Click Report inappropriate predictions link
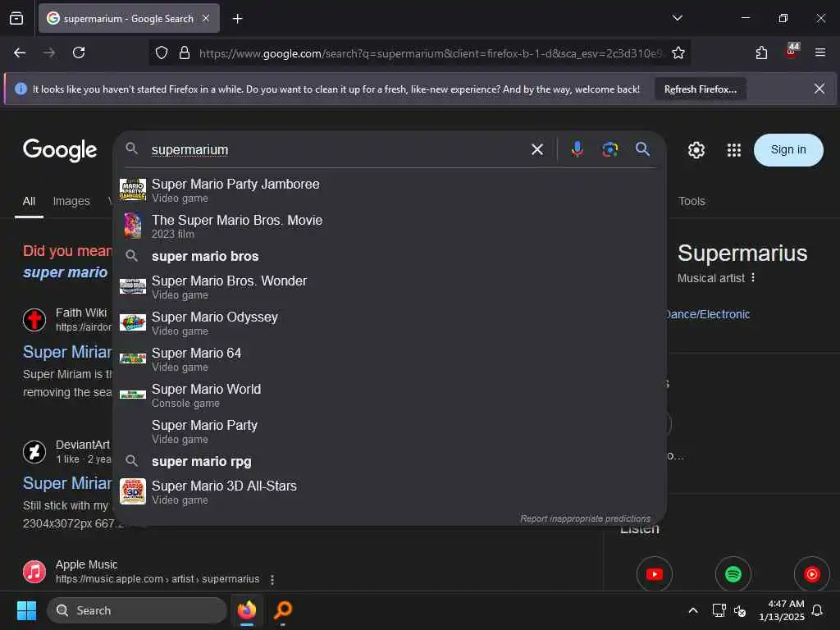Image resolution: width=840 pixels, height=630 pixels. (x=585, y=518)
